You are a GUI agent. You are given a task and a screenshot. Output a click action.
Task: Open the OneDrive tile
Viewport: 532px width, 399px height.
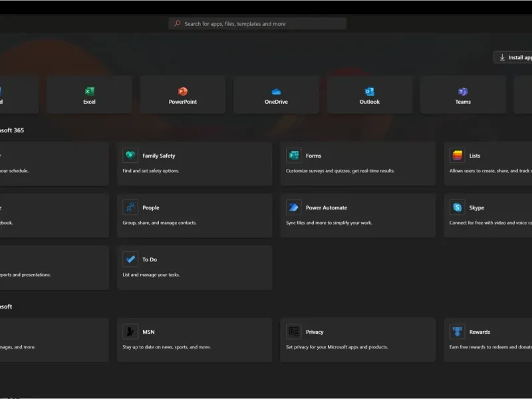coord(276,94)
